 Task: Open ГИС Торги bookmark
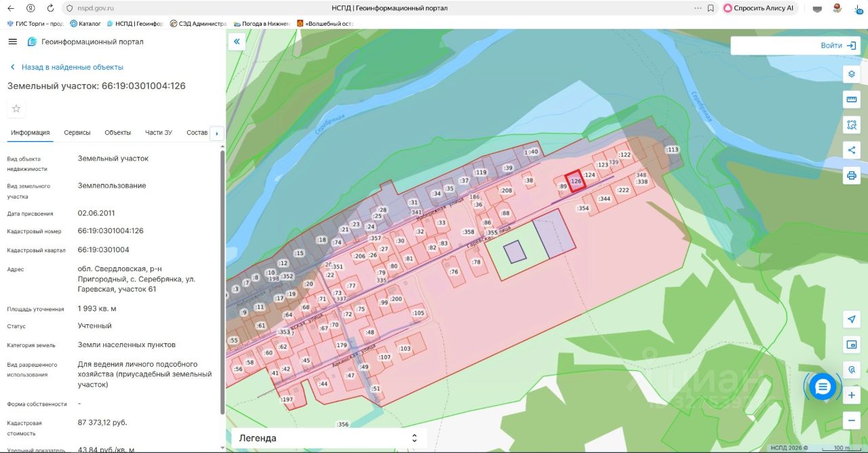[35, 24]
